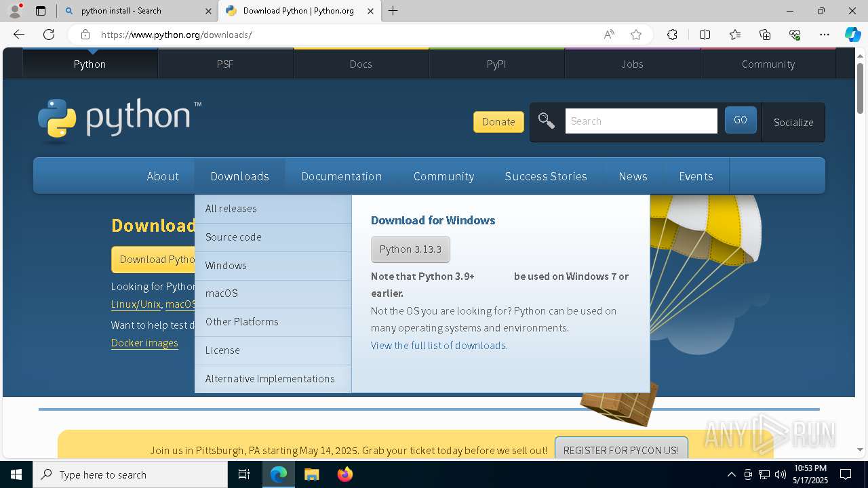Choose All releases from Downloads menu
Viewport: 868px width, 488px height.
click(x=273, y=209)
